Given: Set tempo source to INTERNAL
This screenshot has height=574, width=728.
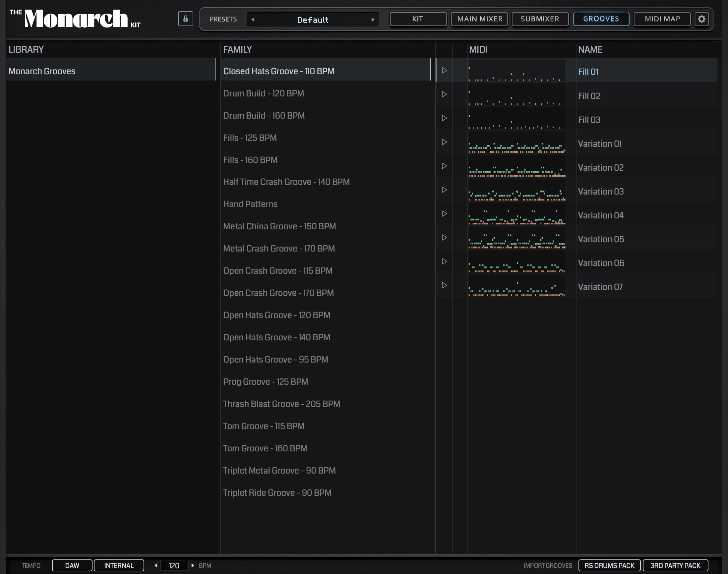Looking at the screenshot, I should coord(119,565).
